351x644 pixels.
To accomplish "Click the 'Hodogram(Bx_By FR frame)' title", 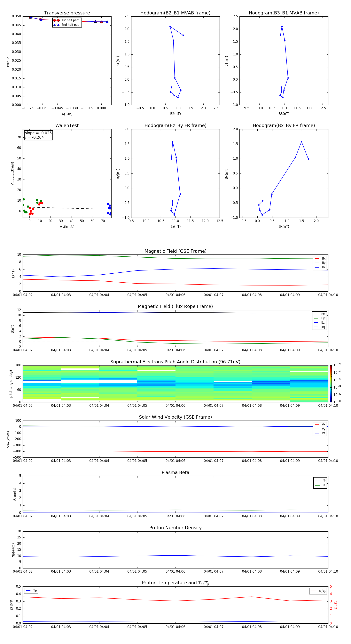I will click(x=284, y=125).
